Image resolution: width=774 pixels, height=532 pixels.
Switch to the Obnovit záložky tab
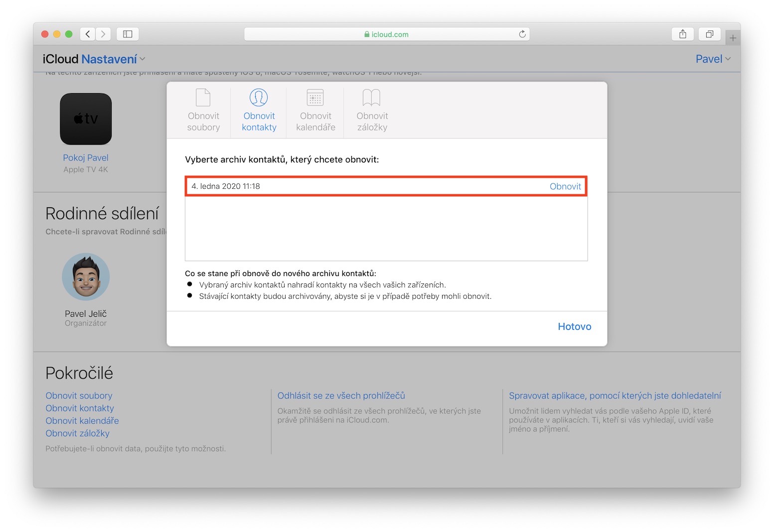[372, 110]
